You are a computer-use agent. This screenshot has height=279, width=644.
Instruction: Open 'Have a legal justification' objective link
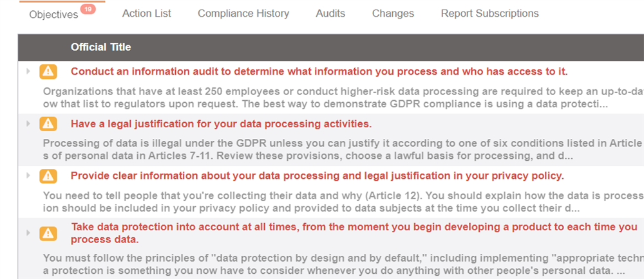[221, 123]
